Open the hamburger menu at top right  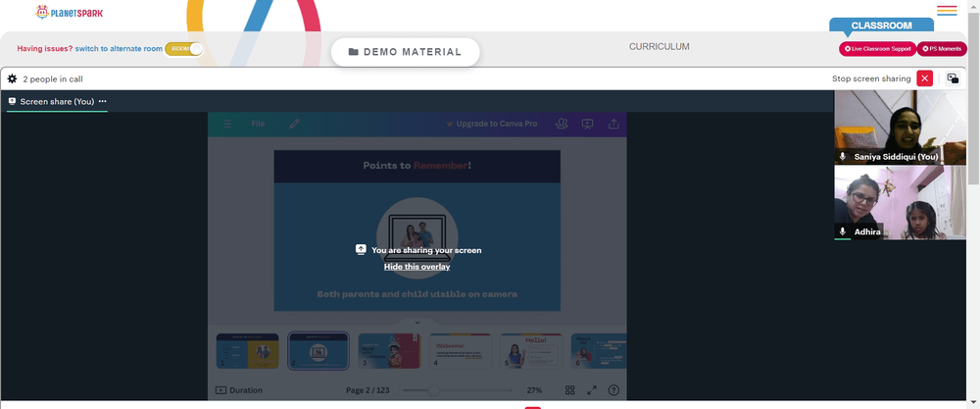947,11
